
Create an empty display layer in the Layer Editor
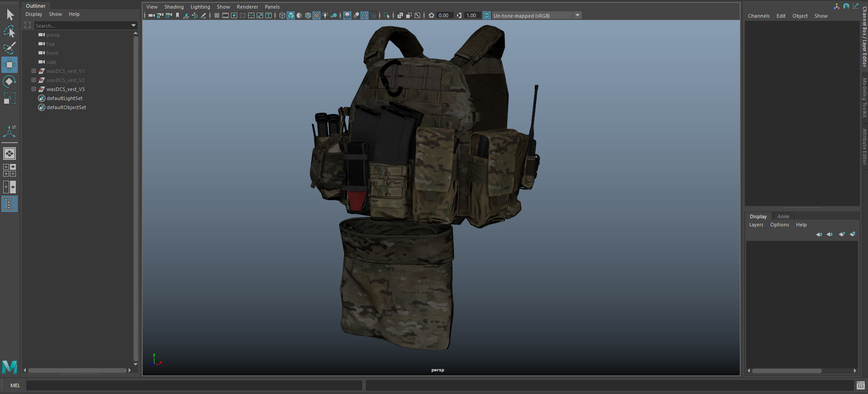pyautogui.click(x=842, y=234)
